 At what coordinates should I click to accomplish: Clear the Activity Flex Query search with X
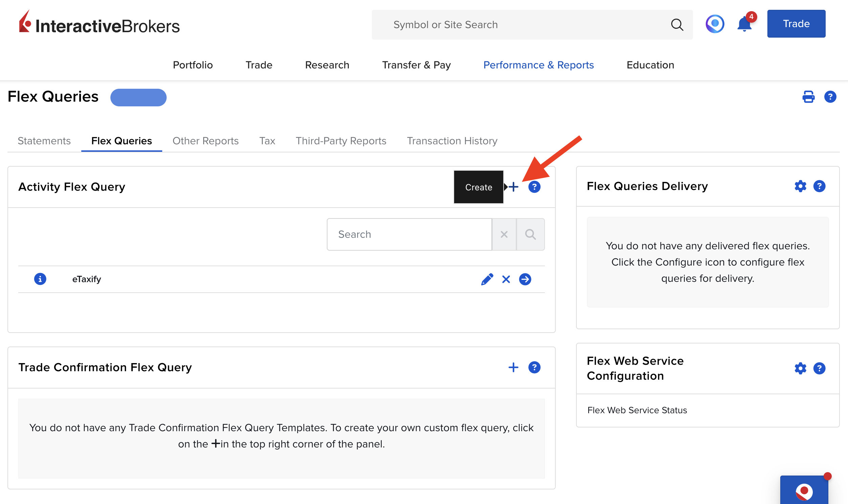tap(504, 234)
